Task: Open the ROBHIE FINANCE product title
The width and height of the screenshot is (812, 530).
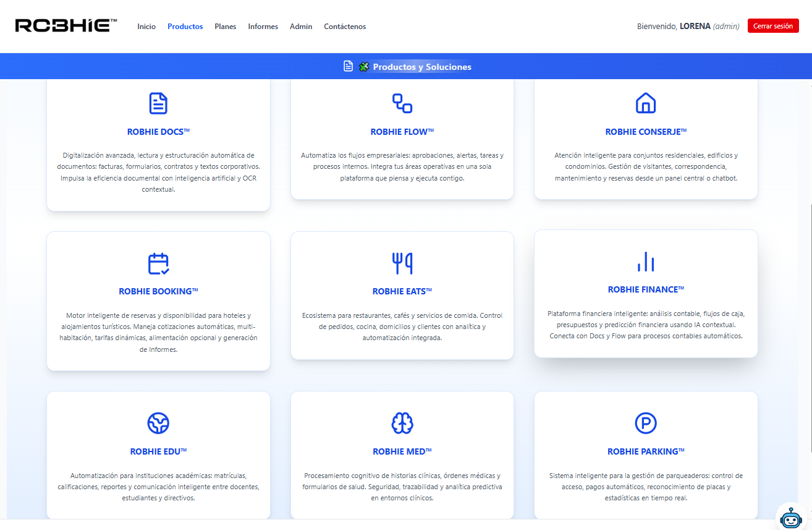Action: click(646, 289)
